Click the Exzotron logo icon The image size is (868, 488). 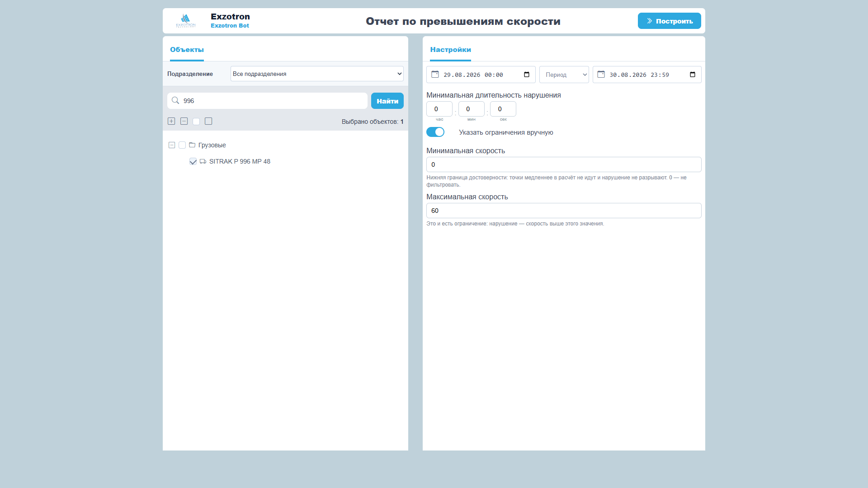[186, 20]
